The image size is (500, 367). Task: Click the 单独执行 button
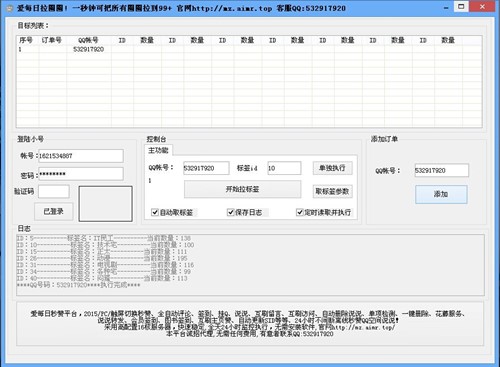(332, 168)
